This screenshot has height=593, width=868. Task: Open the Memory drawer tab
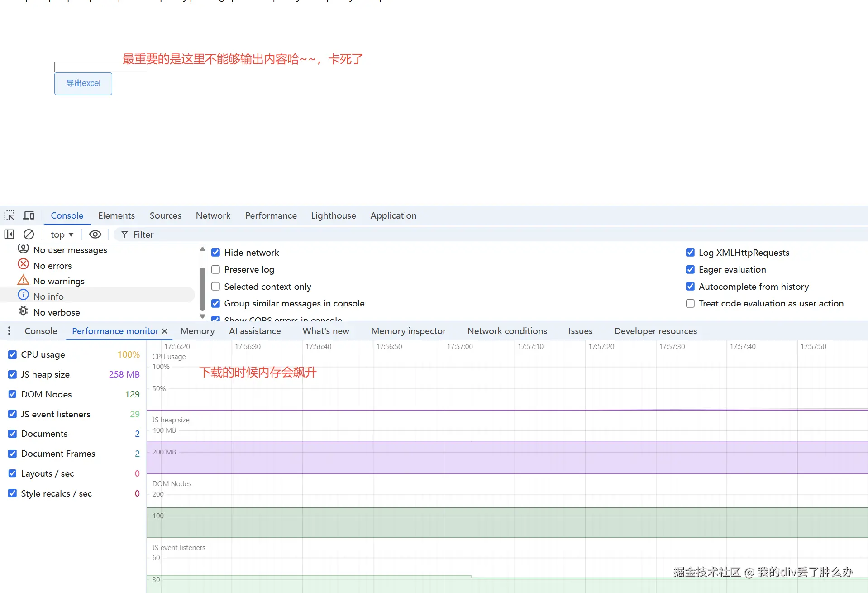coord(197,331)
